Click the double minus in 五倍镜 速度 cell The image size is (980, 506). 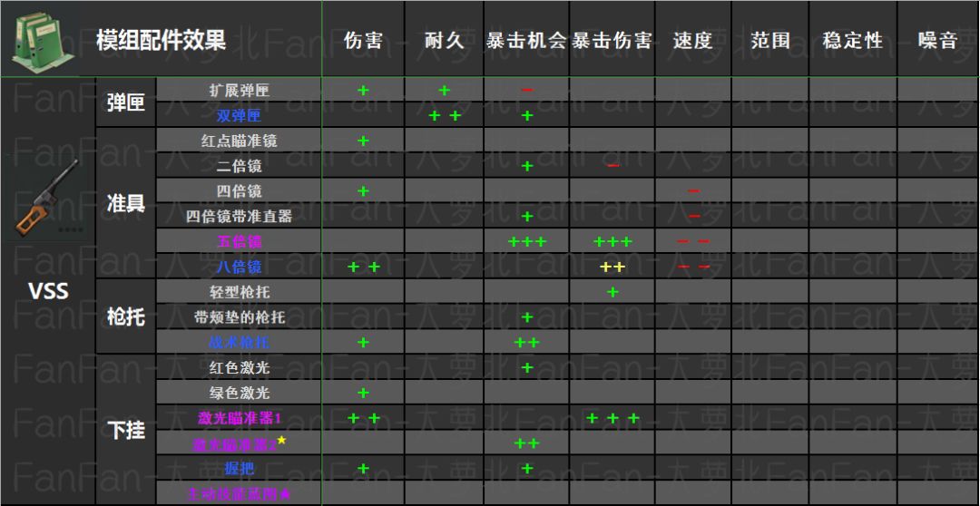pos(694,242)
